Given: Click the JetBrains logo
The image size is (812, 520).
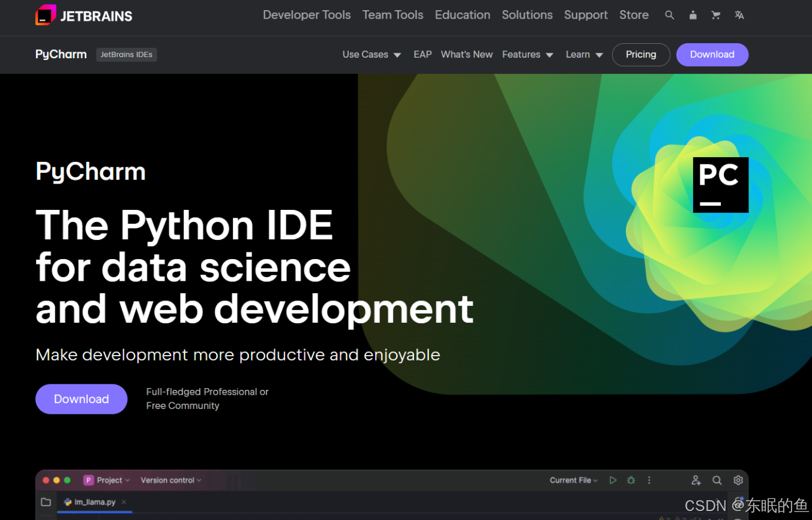Looking at the screenshot, I should 84,15.
